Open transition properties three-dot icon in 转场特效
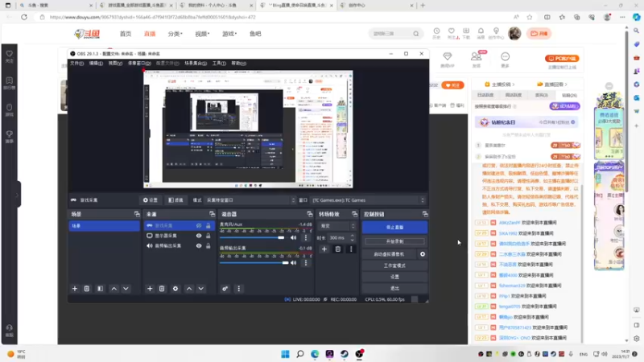644x362 pixels. (351, 249)
